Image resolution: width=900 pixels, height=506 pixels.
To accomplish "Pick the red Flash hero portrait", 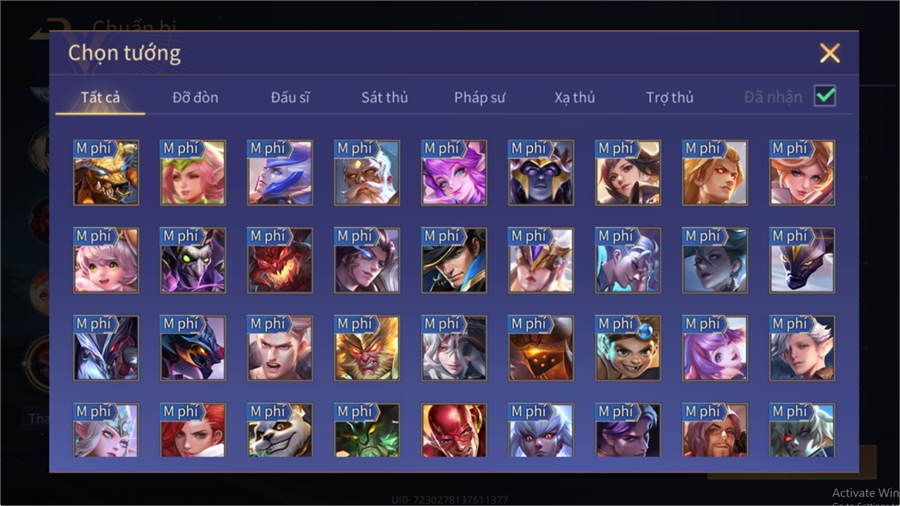I will click(x=453, y=430).
